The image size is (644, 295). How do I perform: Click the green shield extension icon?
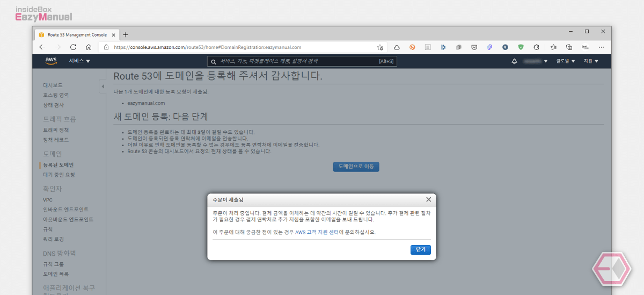[x=521, y=47]
